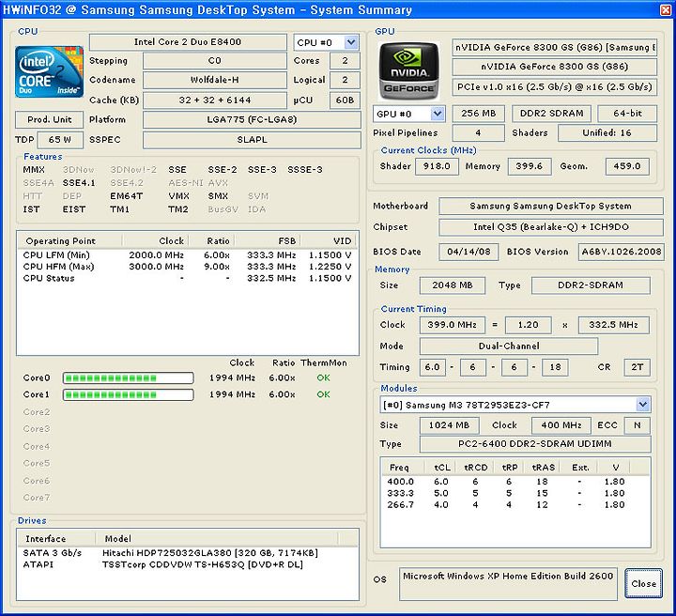Click the Model column header in Drives

[217, 538]
